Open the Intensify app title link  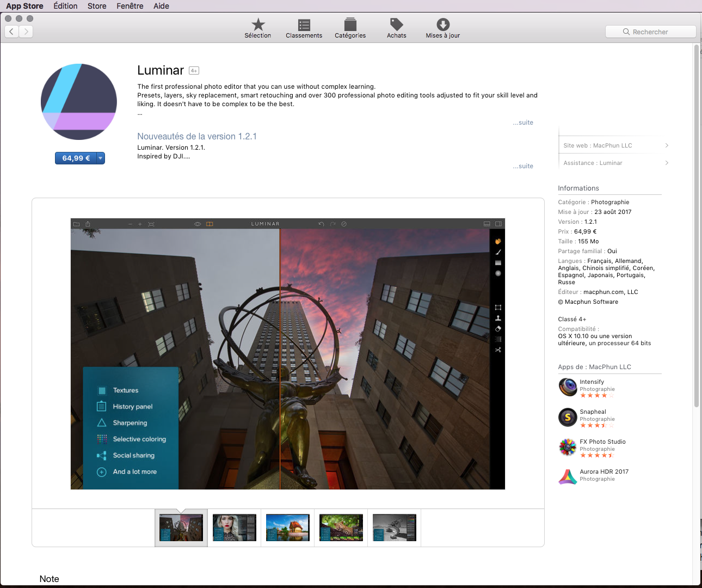point(592,382)
